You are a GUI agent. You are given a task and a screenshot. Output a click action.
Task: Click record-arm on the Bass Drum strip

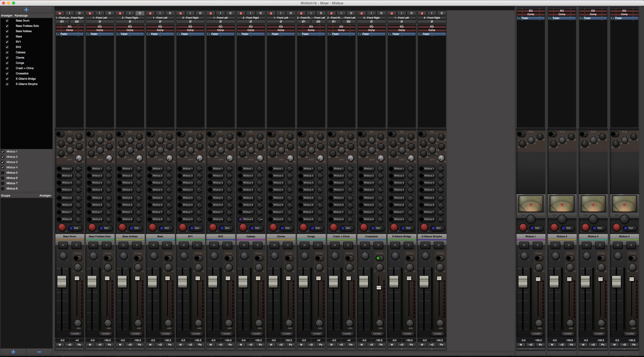(x=60, y=13)
